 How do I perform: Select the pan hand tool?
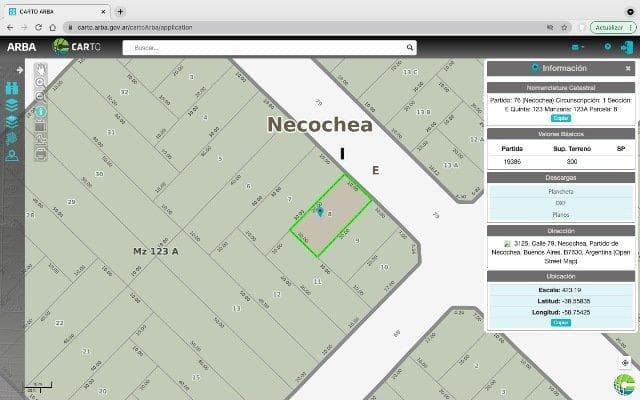click(41, 69)
